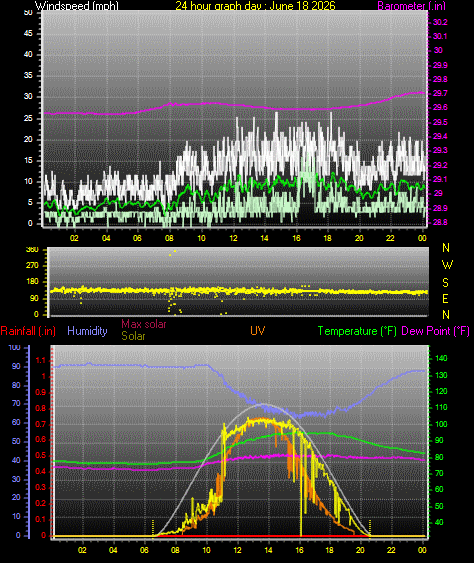Viewport: 474px width, 563px height.
Task: Select hour 10 under the windspeed graph
Action: pyautogui.click(x=201, y=238)
